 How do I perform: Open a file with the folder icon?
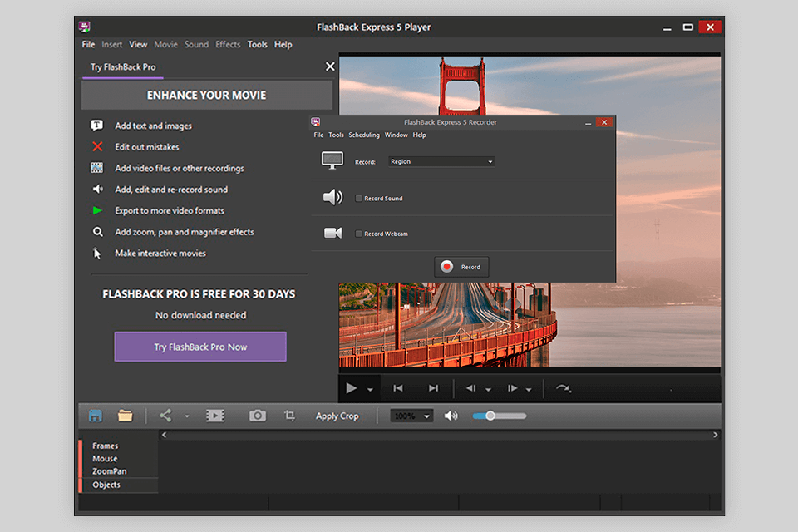[126, 416]
